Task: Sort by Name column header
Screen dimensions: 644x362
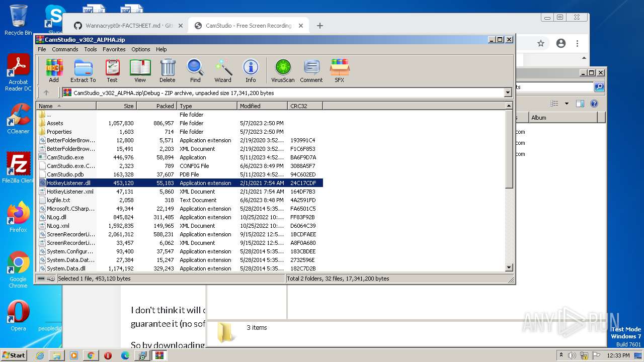Action: pyautogui.click(x=66, y=106)
